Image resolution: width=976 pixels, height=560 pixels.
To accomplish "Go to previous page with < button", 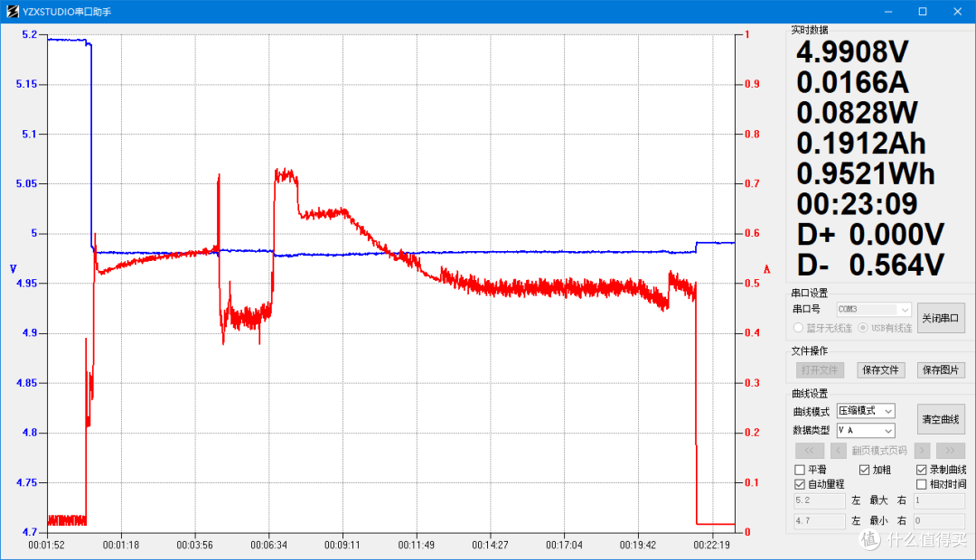I will click(x=839, y=450).
